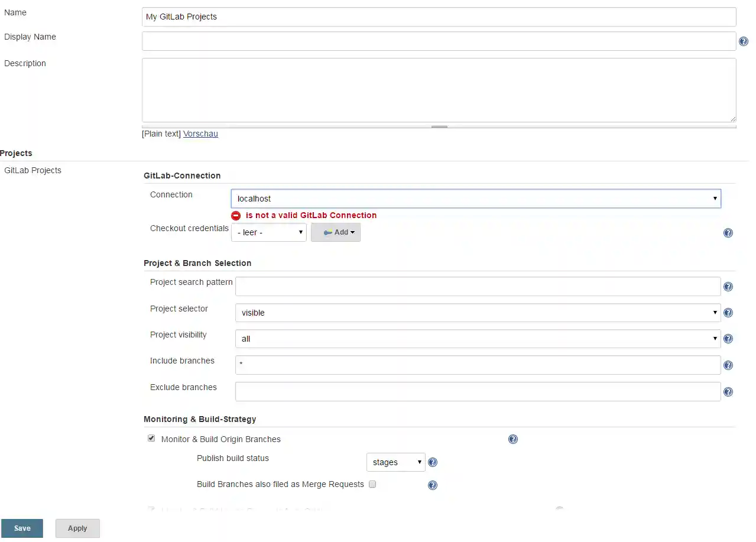Uncheck Monitor & Build Origin Branches
Viewport: 756px width, 542px height.
[151, 438]
